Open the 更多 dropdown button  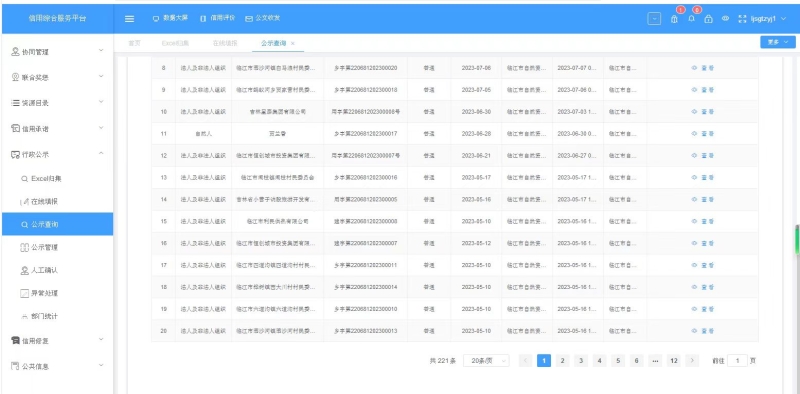(778, 42)
